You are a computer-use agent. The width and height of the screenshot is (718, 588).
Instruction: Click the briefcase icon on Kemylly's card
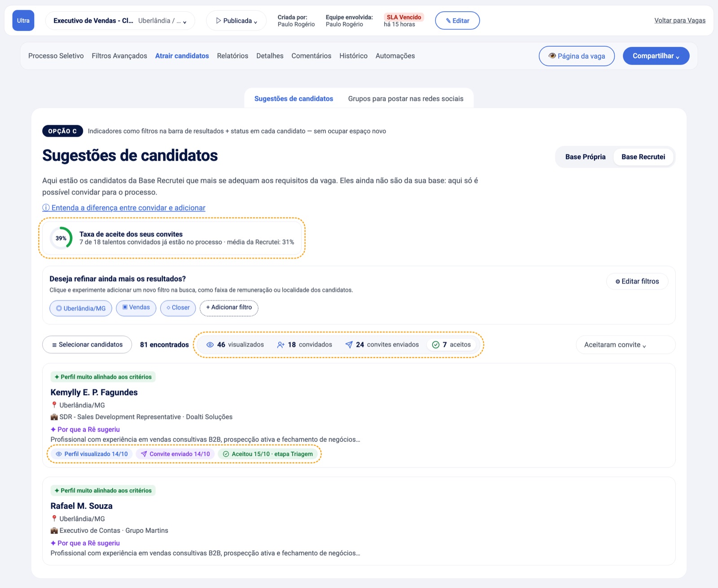[x=54, y=417]
